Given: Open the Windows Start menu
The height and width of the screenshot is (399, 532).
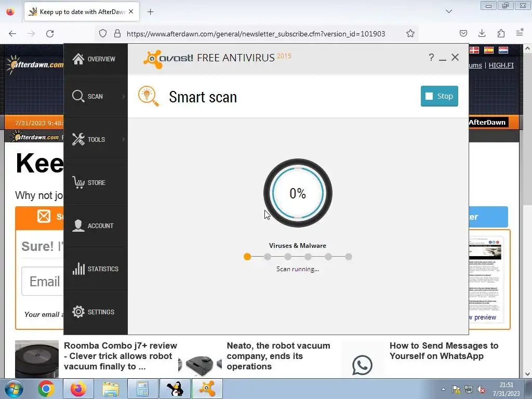Looking at the screenshot, I should pyautogui.click(x=14, y=389).
